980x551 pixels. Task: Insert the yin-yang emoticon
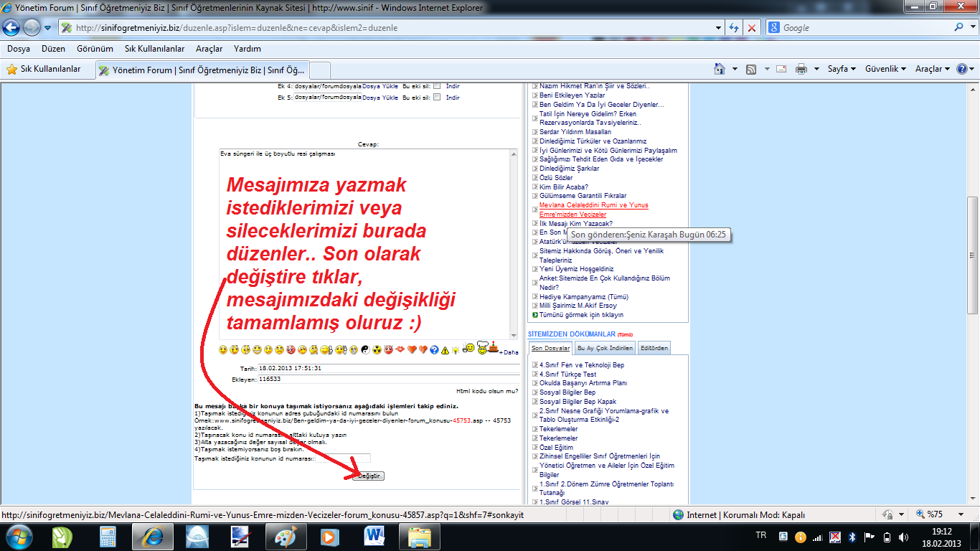tap(364, 350)
